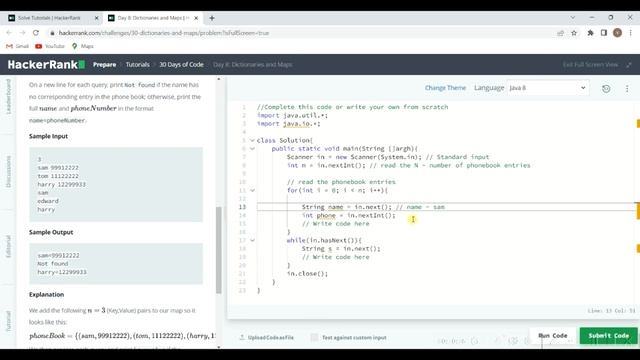Image resolution: width=640 pixels, height=360 pixels.
Task: Click Sample Input heading
Action: [x=48, y=136]
